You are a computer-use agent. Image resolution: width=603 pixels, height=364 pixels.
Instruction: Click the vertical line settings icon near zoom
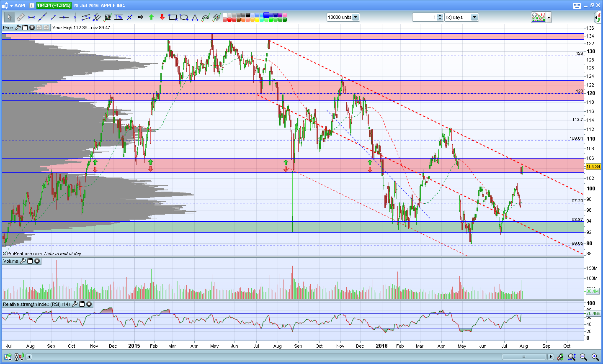click(560, 357)
